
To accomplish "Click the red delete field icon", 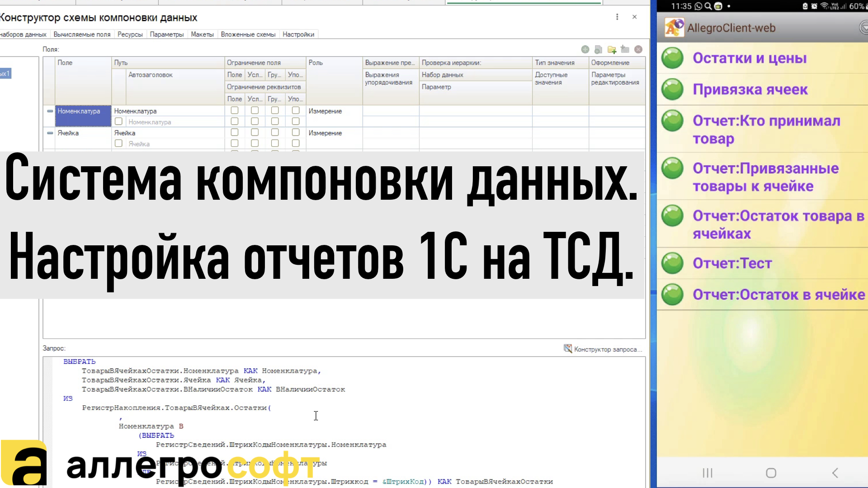I will point(638,49).
